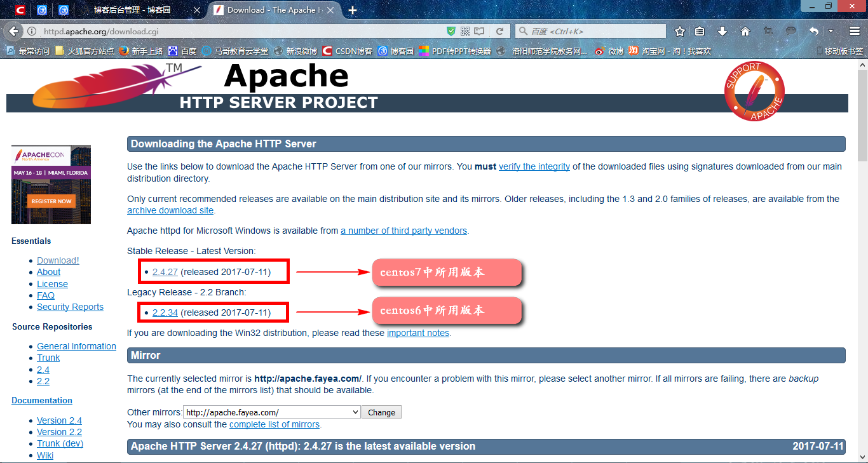868x463 pixels.
Task: Open a new tab with plus button
Action: coord(353,10)
